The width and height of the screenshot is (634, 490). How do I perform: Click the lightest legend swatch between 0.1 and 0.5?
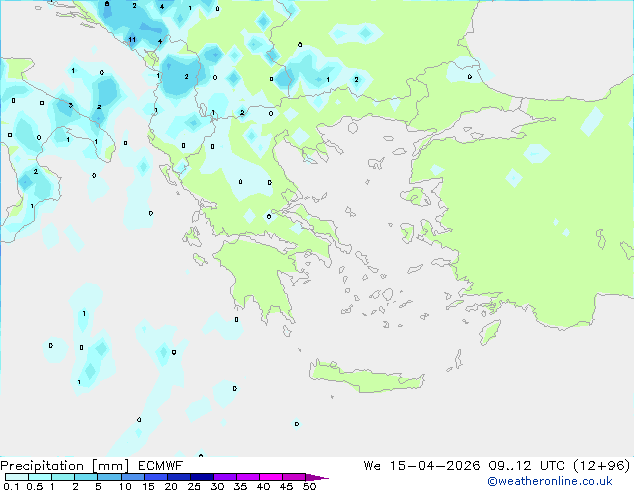tap(17, 477)
